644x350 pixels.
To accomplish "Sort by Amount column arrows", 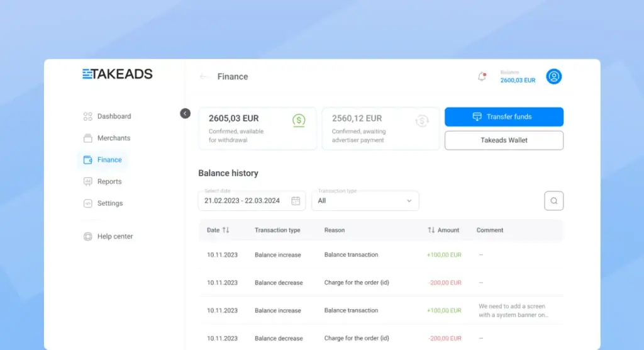I will click(431, 230).
